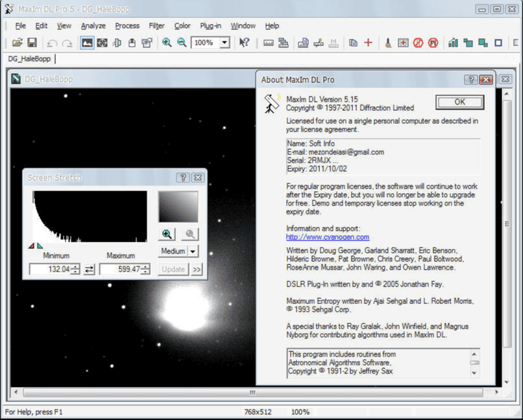Open the Analyze menu

point(93,26)
